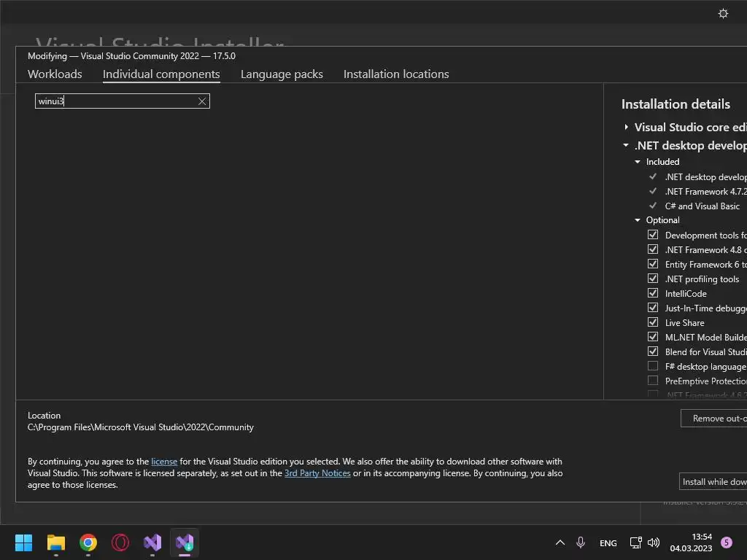
Task: Open volume speaker tray icon
Action: pyautogui.click(x=654, y=542)
